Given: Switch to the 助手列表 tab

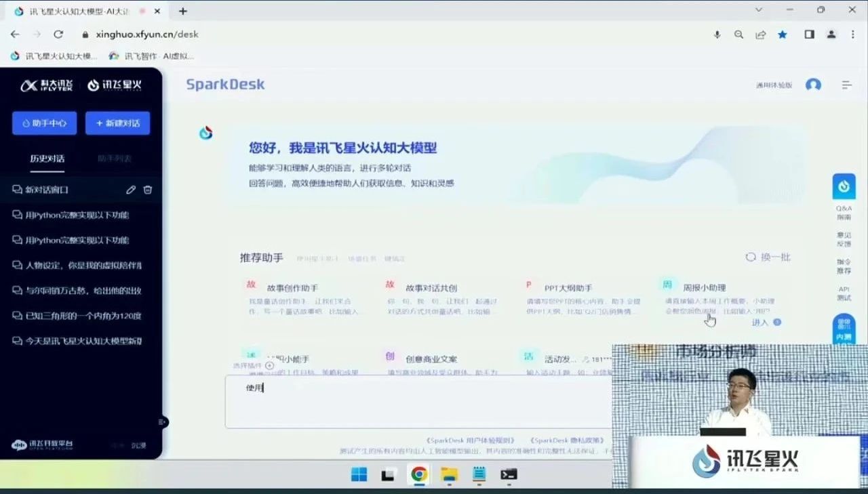Looking at the screenshot, I should (x=115, y=159).
